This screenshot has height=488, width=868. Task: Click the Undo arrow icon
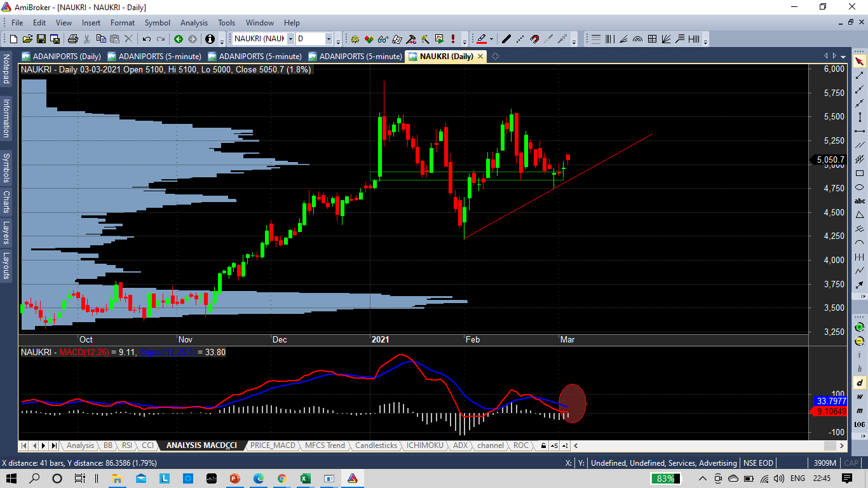click(147, 39)
